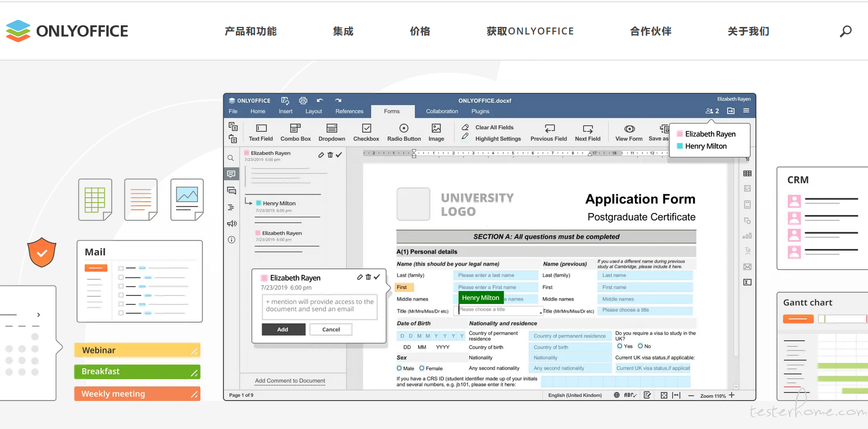Image resolution: width=868 pixels, height=429 pixels.
Task: Zoom out with the minus control
Action: coord(691,396)
